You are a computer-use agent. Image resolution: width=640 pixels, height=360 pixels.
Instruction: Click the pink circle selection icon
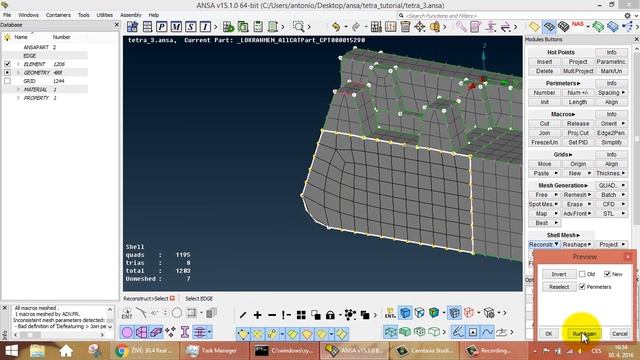[x=127, y=332]
